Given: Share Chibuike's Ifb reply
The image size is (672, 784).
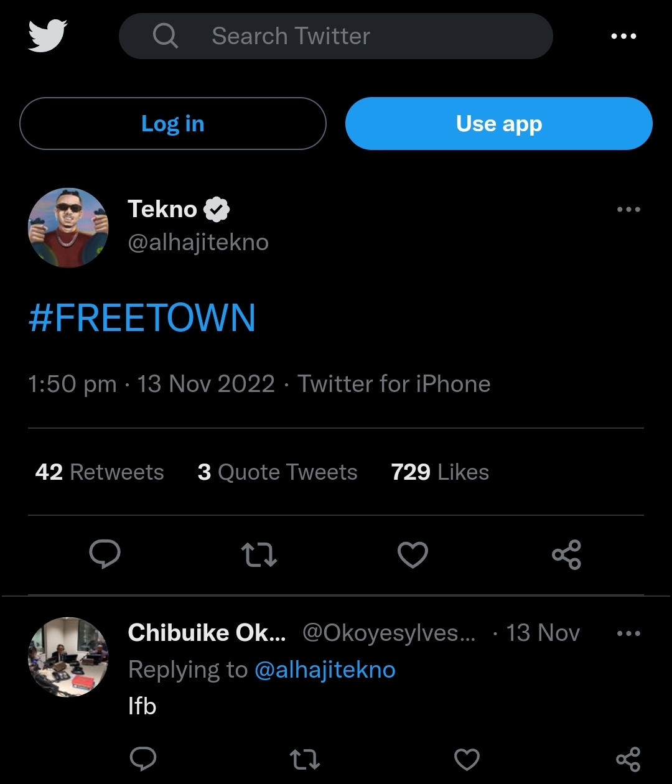Looking at the screenshot, I should click(x=628, y=759).
